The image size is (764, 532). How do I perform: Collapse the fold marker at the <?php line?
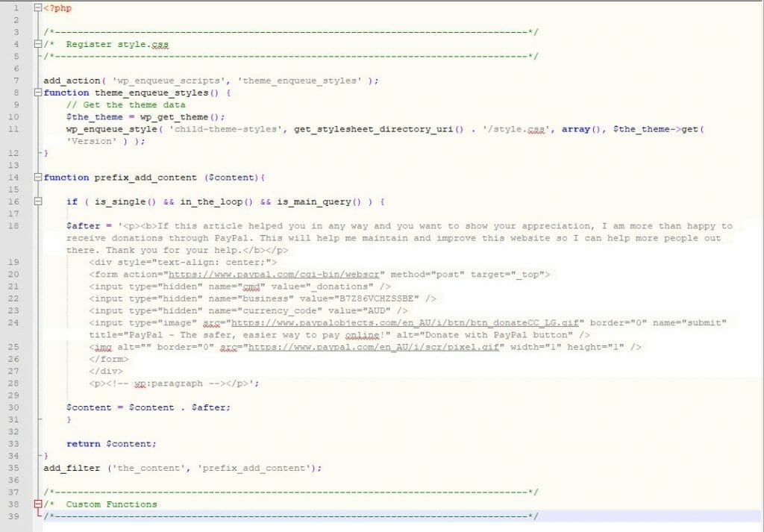click(x=37, y=8)
